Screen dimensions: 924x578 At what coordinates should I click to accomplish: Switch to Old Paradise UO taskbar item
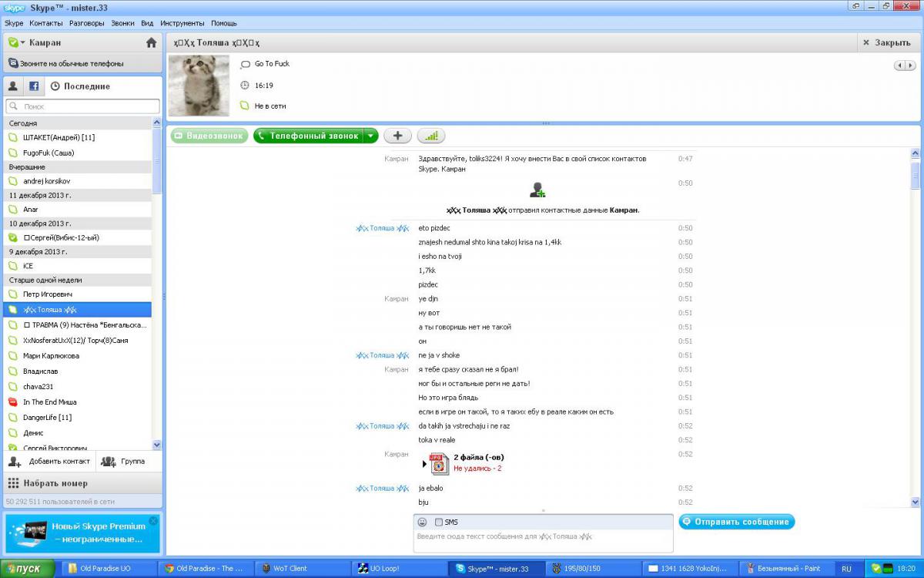coord(109,569)
